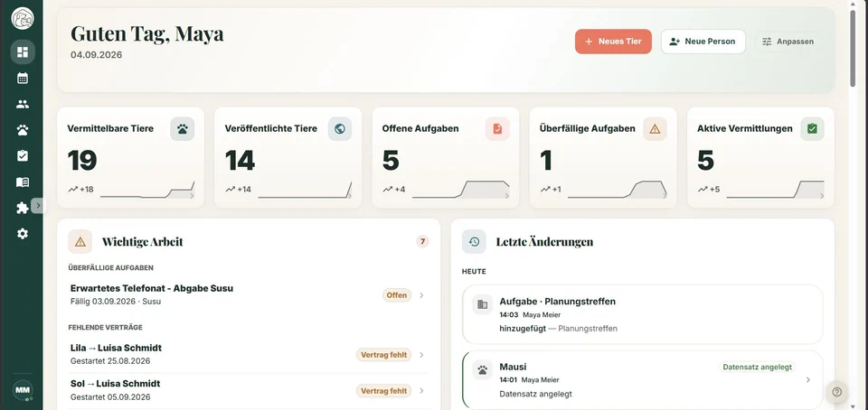Open the puzzle plugins sidebar icon
Screen dimensions: 868x410
click(x=23, y=208)
